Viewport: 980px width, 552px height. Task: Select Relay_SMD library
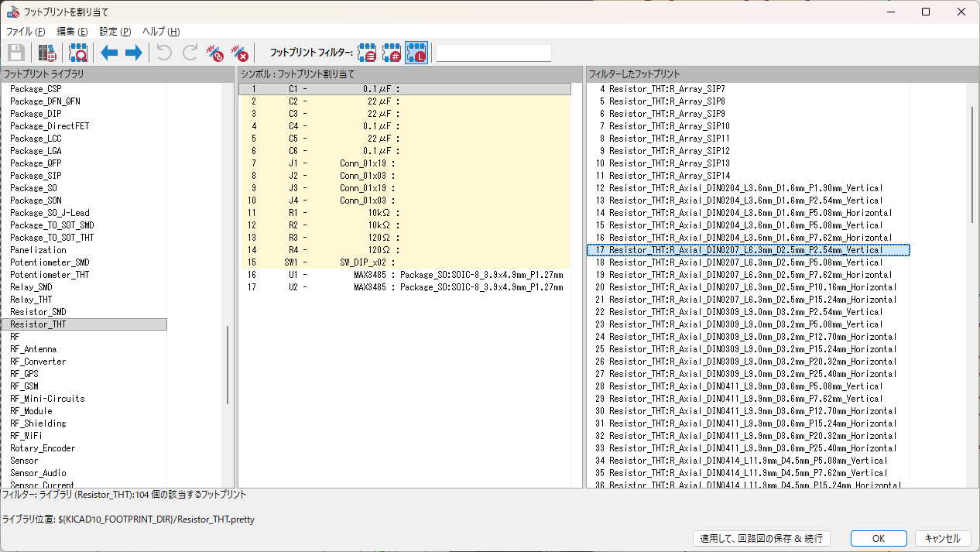tap(84, 287)
